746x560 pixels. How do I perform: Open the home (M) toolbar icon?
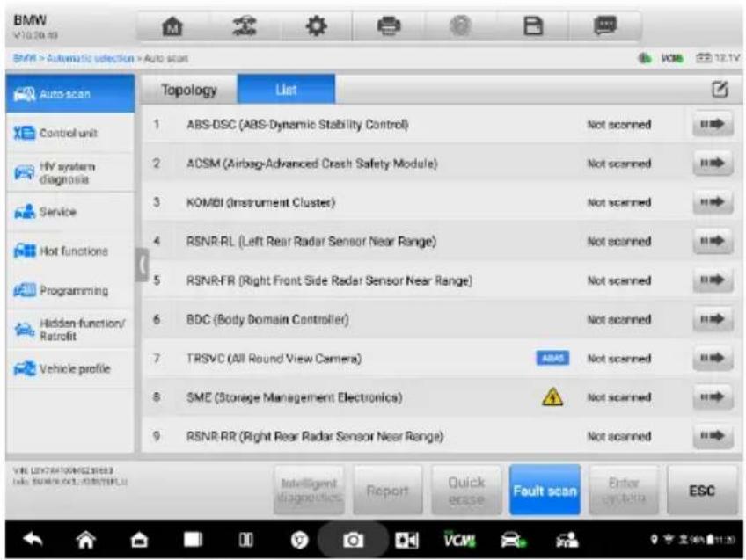click(172, 26)
